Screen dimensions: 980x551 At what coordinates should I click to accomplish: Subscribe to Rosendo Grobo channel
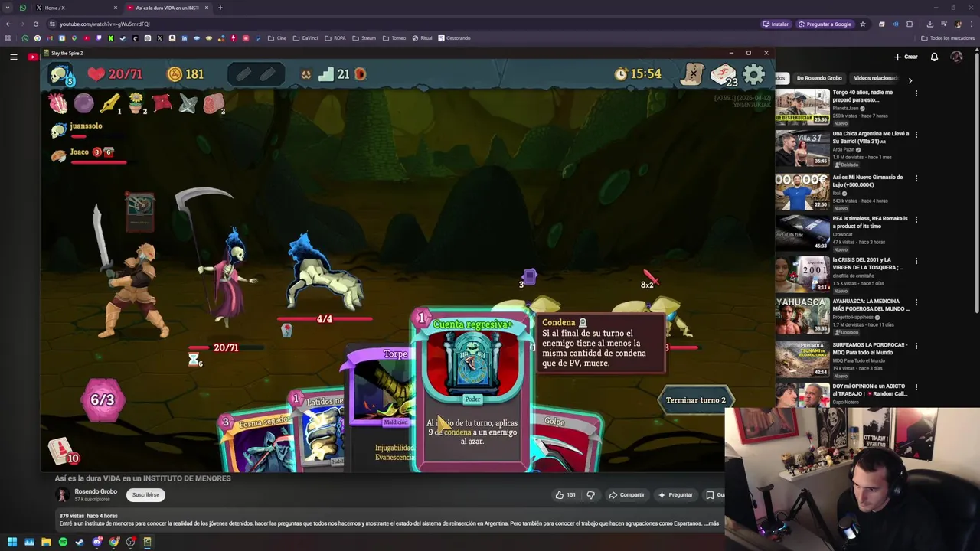[x=145, y=495]
